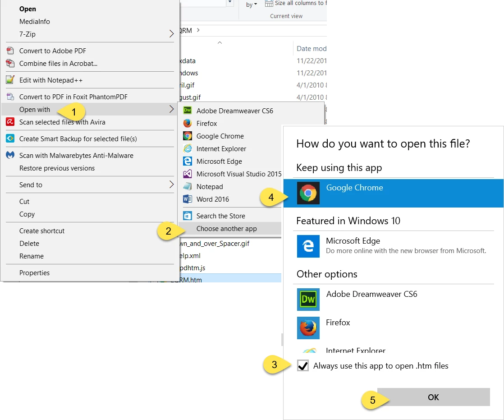The width and height of the screenshot is (504, 420).
Task: Toggle Always use this app checkbox
Action: 303,366
